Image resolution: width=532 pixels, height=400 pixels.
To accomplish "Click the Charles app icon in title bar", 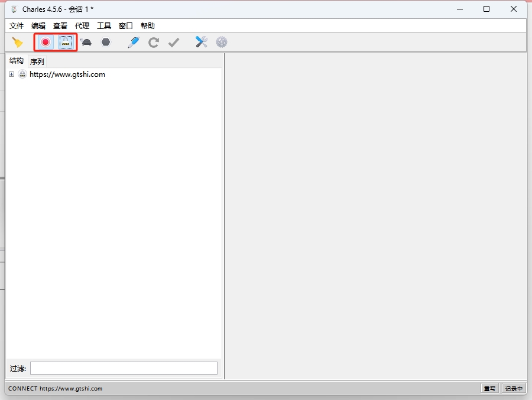I will [14, 9].
